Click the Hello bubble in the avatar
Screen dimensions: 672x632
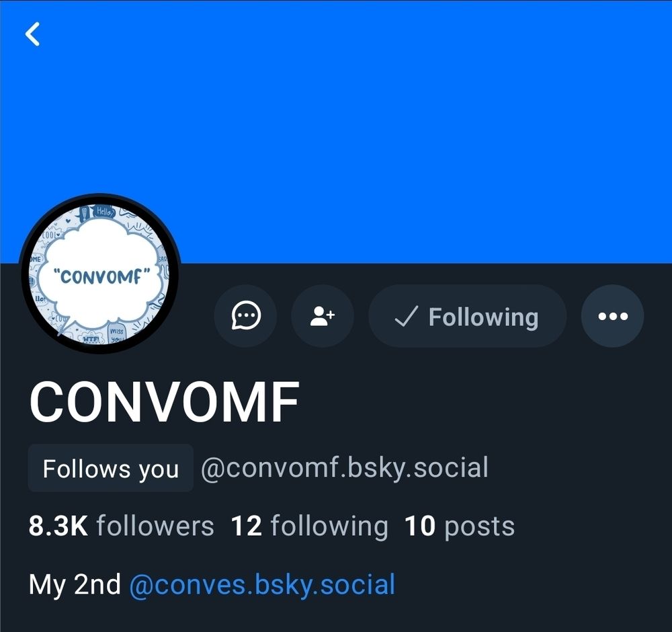click(x=104, y=211)
